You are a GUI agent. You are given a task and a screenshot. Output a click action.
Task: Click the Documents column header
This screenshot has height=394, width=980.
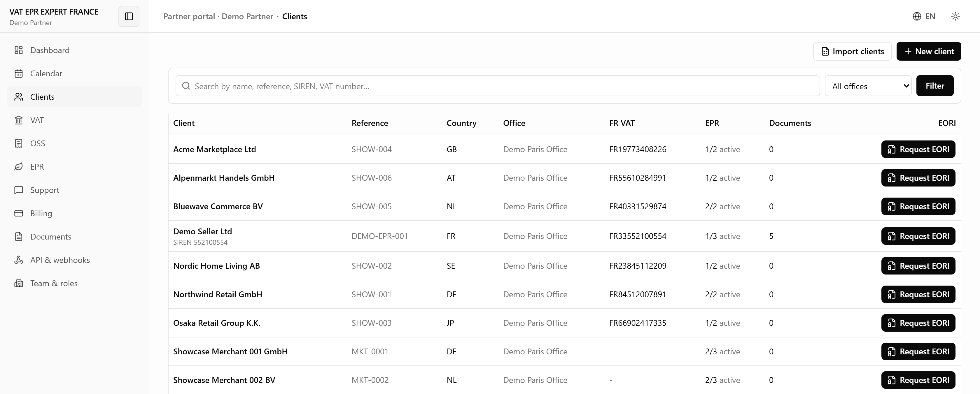[x=790, y=123]
